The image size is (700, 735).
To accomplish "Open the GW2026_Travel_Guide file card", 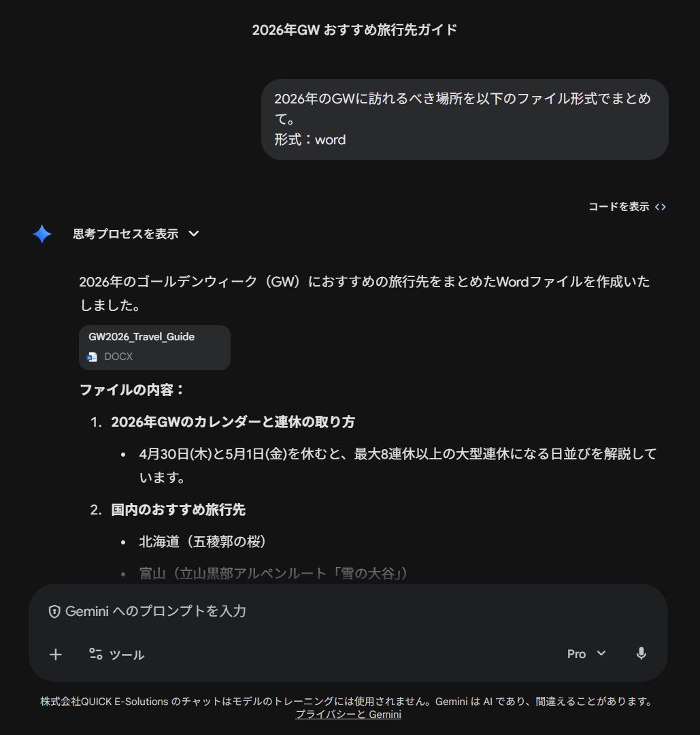I will [x=154, y=347].
